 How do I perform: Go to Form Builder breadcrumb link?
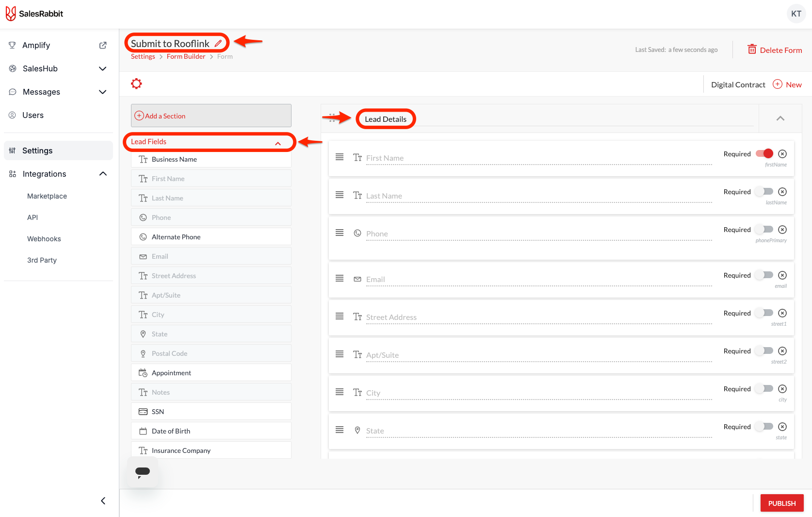click(186, 57)
